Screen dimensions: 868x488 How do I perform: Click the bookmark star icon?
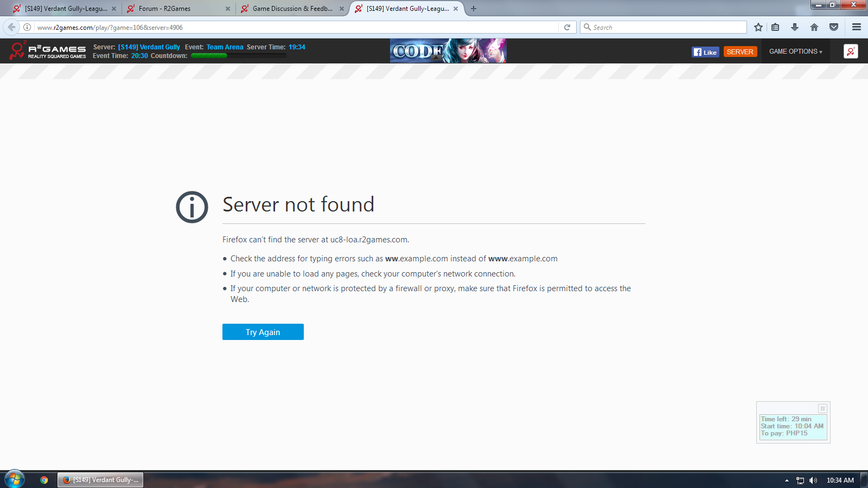[758, 27]
